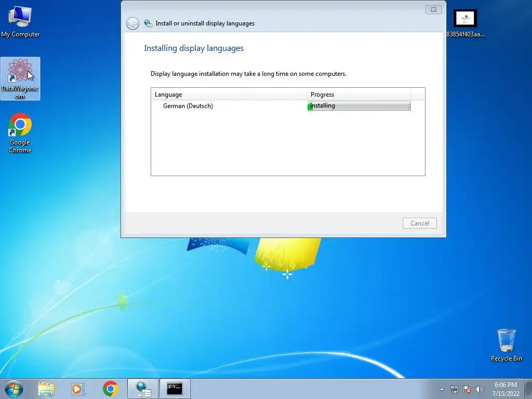
Task: Click the Installing display languages heading
Action: click(194, 48)
